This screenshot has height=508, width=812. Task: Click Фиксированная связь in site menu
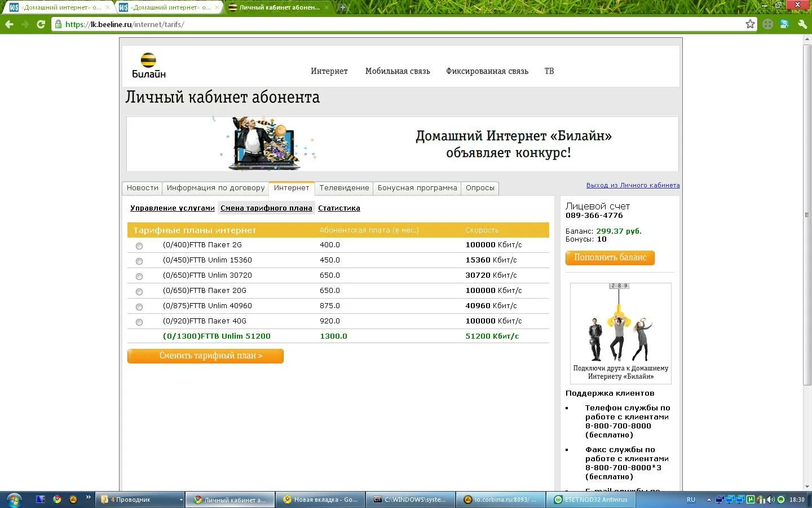pos(487,71)
